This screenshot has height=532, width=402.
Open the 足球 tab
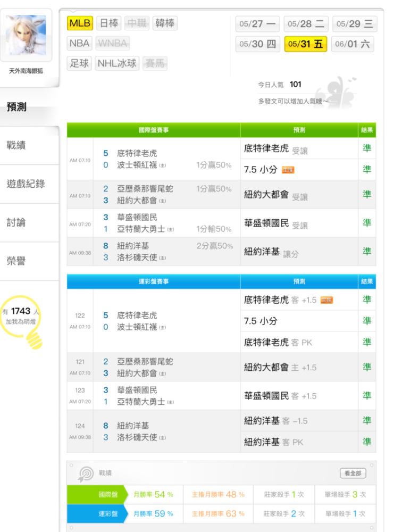(79, 63)
